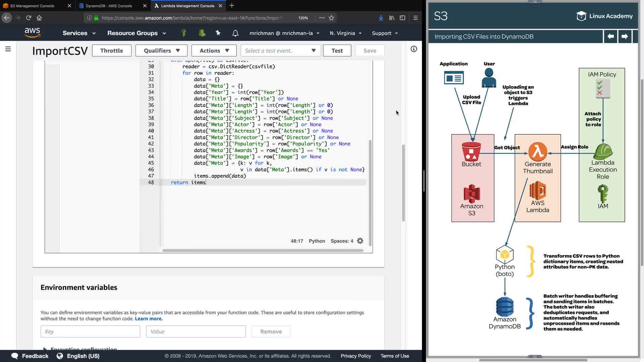Image resolution: width=644 pixels, height=362 pixels.
Task: Click the Test button
Action: pyautogui.click(x=337, y=51)
